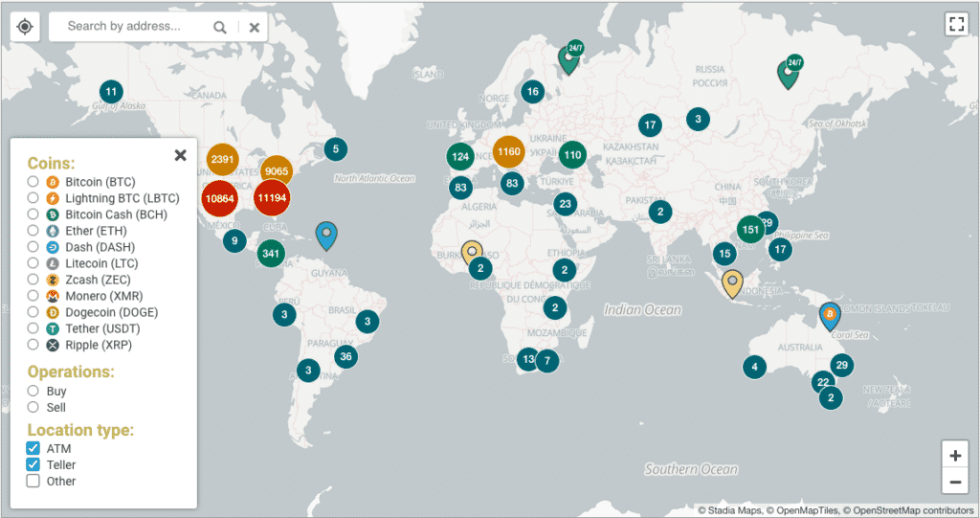Open the 10864 red cluster
The width and height of the screenshot is (980, 518).
[219, 198]
